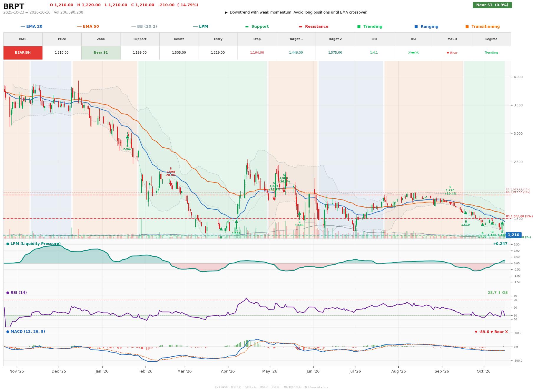This screenshot has width=536, height=392.
Task: Click the MACD reading -89.6 Bear X
Action: coord(491,332)
